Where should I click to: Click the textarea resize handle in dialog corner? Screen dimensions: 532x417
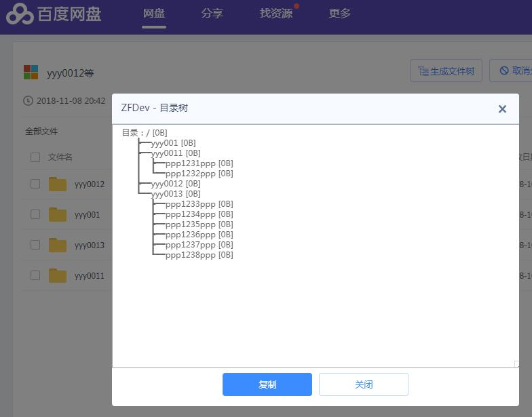pyautogui.click(x=516, y=364)
